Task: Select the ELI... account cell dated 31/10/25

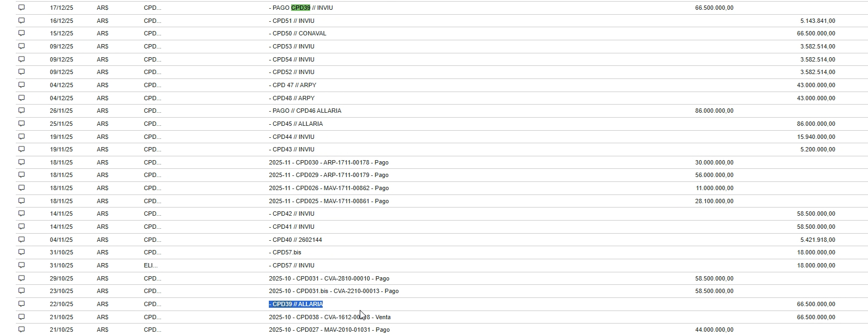Action: [151, 265]
